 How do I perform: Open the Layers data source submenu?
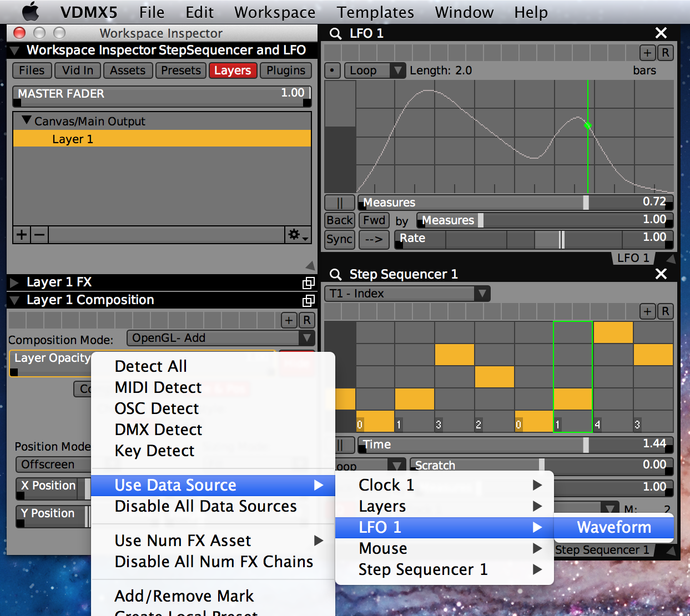coord(445,506)
